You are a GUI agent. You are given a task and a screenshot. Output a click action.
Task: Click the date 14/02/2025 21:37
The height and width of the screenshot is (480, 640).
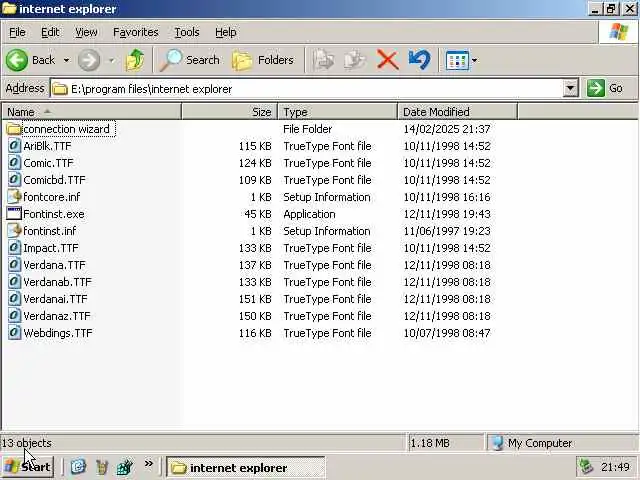click(447, 129)
